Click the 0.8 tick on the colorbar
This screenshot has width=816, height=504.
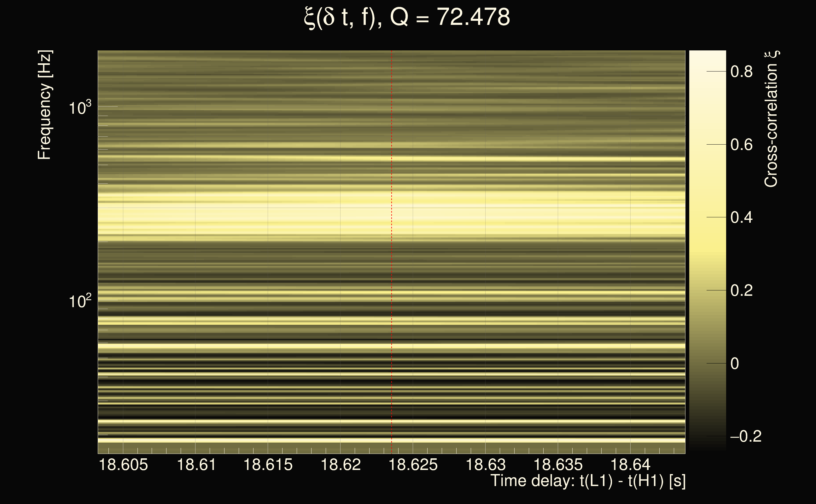click(741, 71)
